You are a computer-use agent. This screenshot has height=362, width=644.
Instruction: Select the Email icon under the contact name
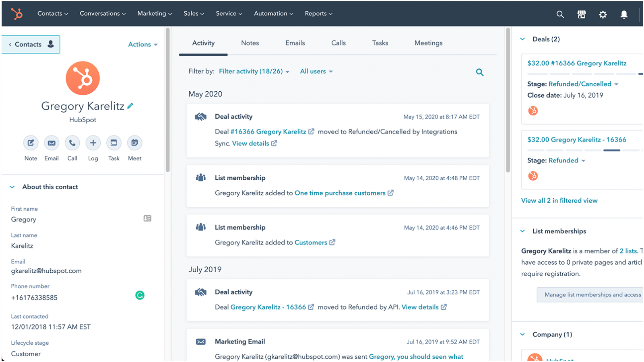pos(51,143)
